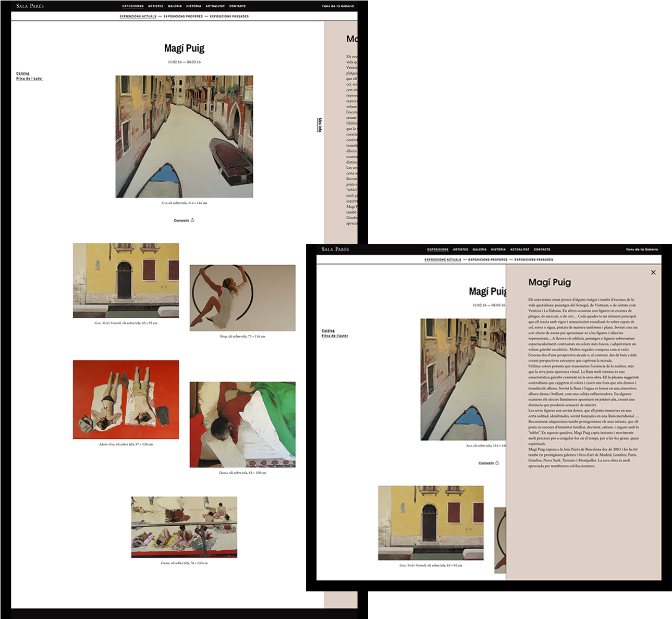The height and width of the screenshot is (619, 672).
Task: Open the Frame beach painting thumbnail
Action: pyautogui.click(x=184, y=527)
